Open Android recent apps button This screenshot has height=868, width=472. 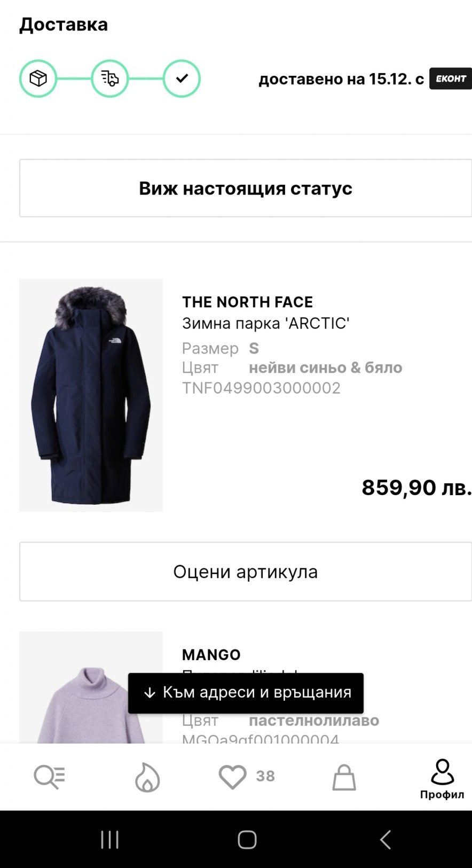coord(110,840)
